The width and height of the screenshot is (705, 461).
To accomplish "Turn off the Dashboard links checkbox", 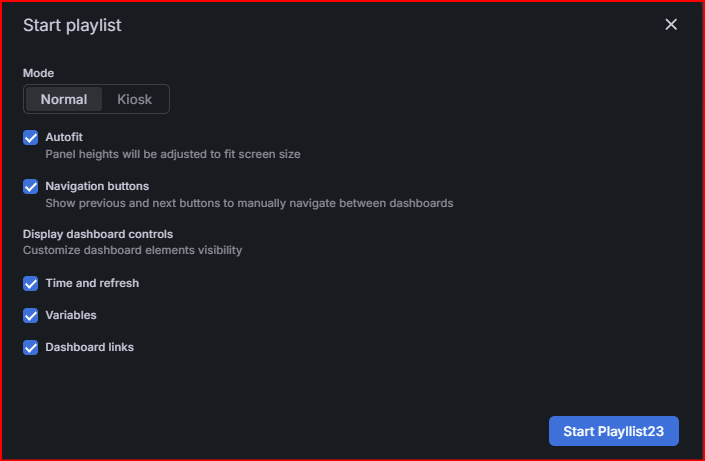I will point(31,348).
